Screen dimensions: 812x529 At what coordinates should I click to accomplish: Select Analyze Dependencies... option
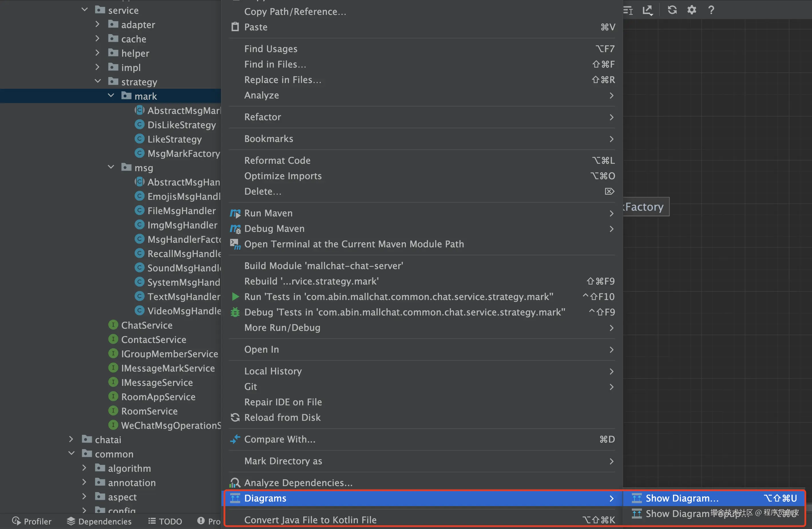pyautogui.click(x=298, y=482)
